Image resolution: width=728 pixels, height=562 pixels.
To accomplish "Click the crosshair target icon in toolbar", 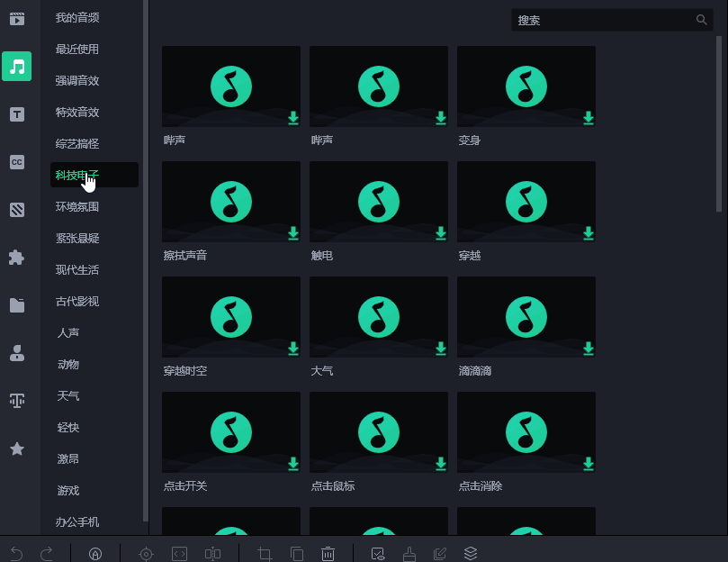I will coord(146,554).
